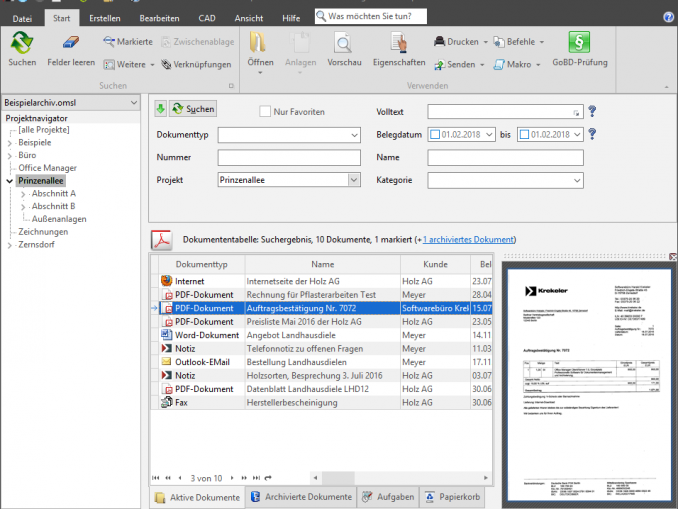Switch to the Erstellen ribbon tab
The width and height of the screenshot is (678, 509).
point(105,18)
